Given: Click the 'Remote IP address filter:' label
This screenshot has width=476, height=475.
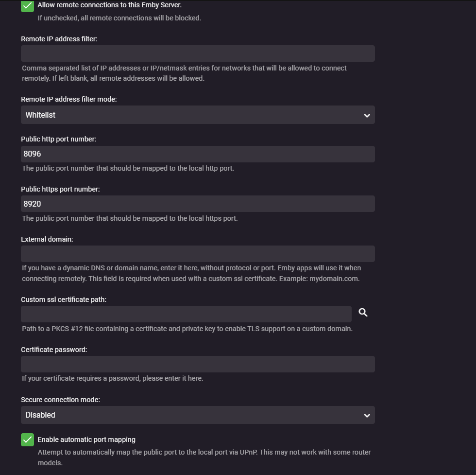Looking at the screenshot, I should [59, 39].
